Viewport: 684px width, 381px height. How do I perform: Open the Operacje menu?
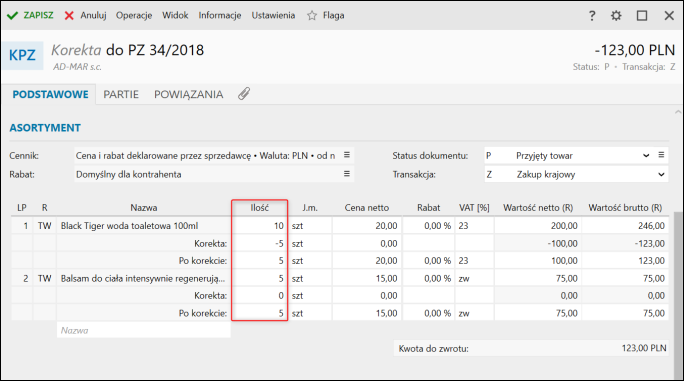[x=134, y=15]
